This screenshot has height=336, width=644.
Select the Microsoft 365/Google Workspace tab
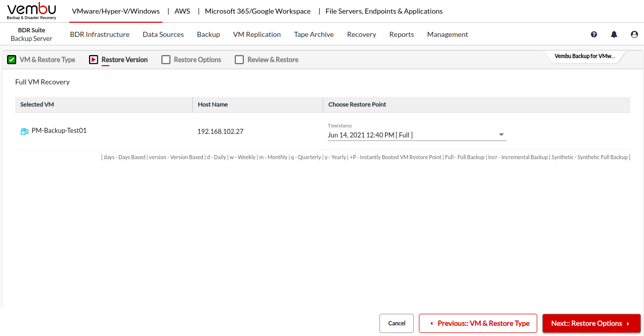(257, 11)
